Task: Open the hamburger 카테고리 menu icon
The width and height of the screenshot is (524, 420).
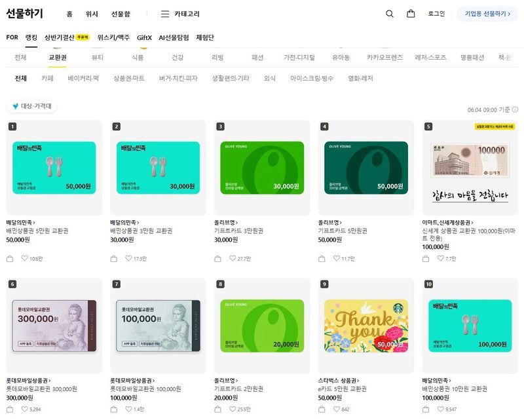Action: click(x=165, y=14)
